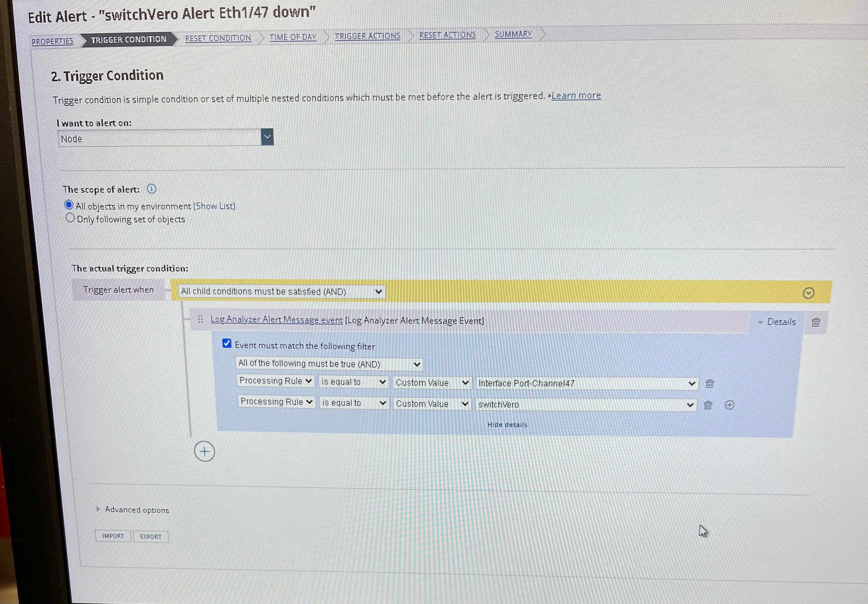The image size is (868, 604).
Task: Delete the switchVero filter row
Action: click(708, 406)
